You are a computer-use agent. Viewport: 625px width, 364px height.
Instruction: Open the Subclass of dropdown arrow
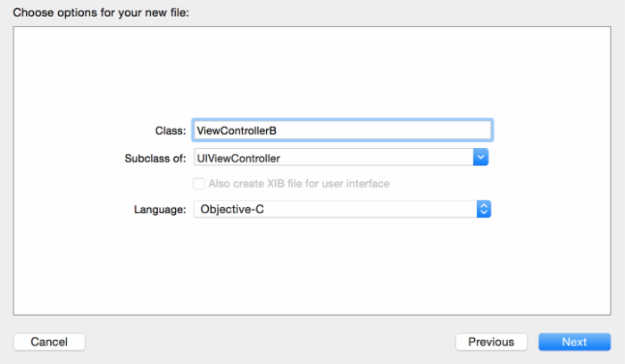pyautogui.click(x=481, y=158)
